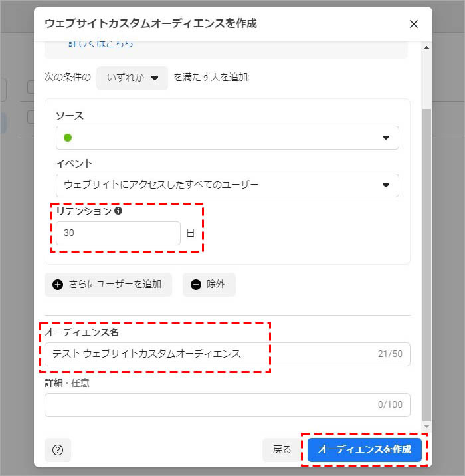Click the scrollbar down arrow

(427, 426)
